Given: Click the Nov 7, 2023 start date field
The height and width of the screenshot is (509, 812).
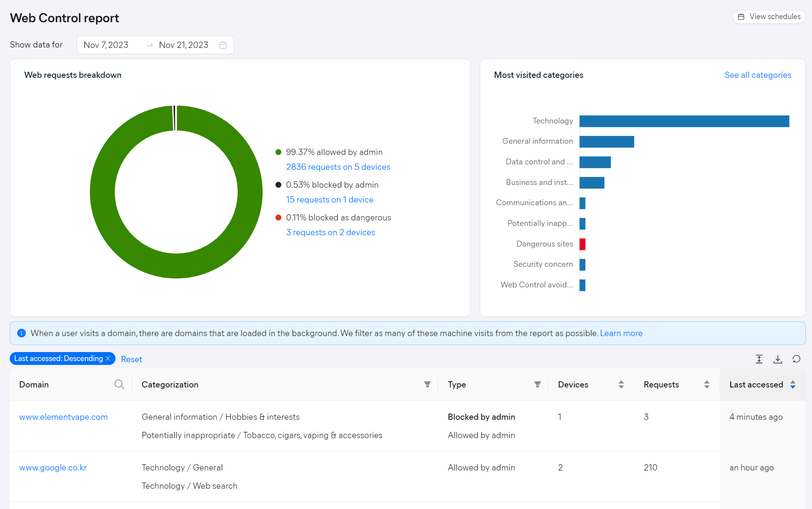Looking at the screenshot, I should (x=106, y=45).
